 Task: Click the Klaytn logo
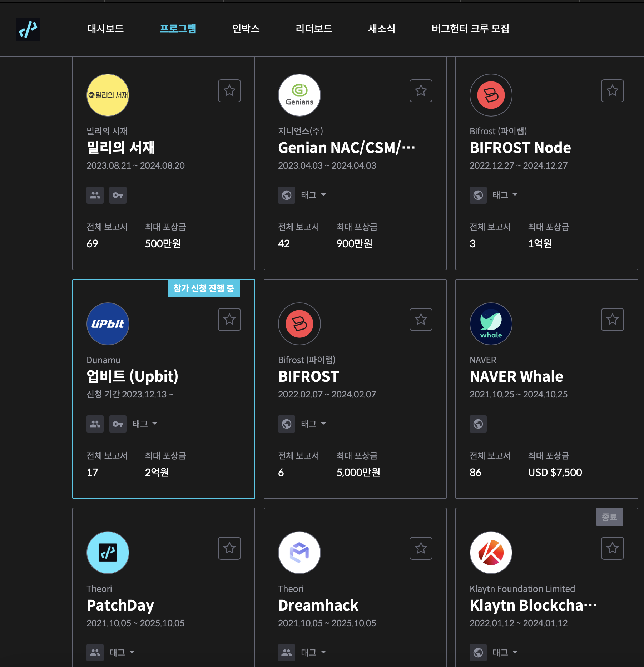point(491,553)
